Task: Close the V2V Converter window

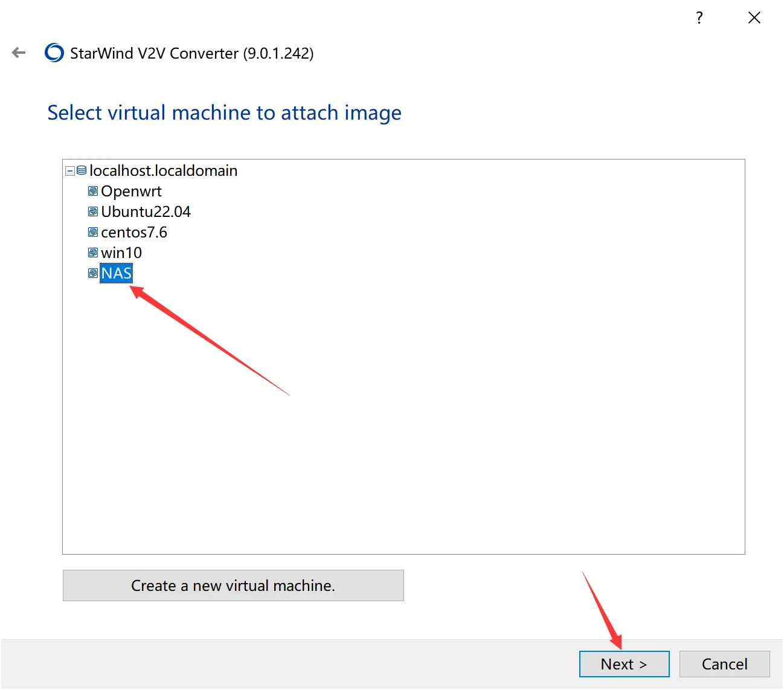Action: pos(754,18)
